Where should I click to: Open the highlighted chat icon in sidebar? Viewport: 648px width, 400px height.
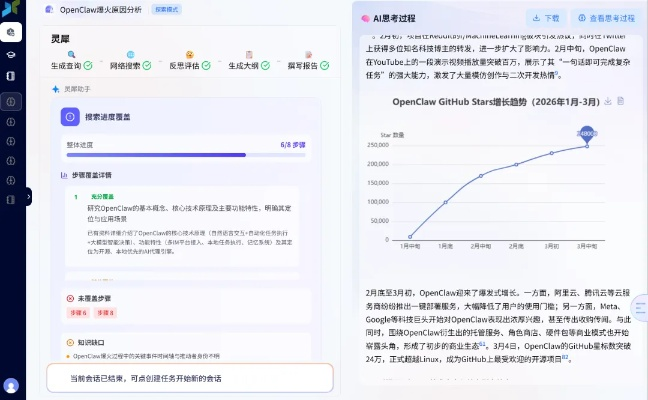pos(11,32)
